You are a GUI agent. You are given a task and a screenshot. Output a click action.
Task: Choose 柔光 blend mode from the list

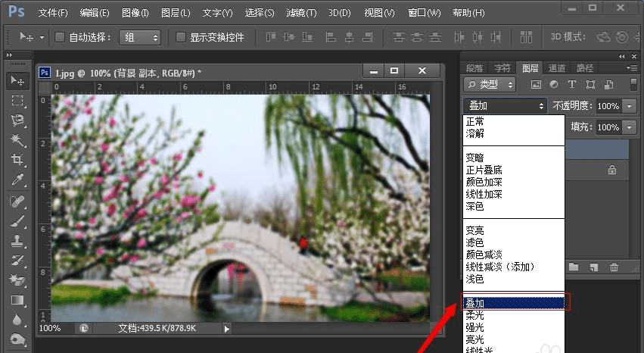(x=474, y=316)
